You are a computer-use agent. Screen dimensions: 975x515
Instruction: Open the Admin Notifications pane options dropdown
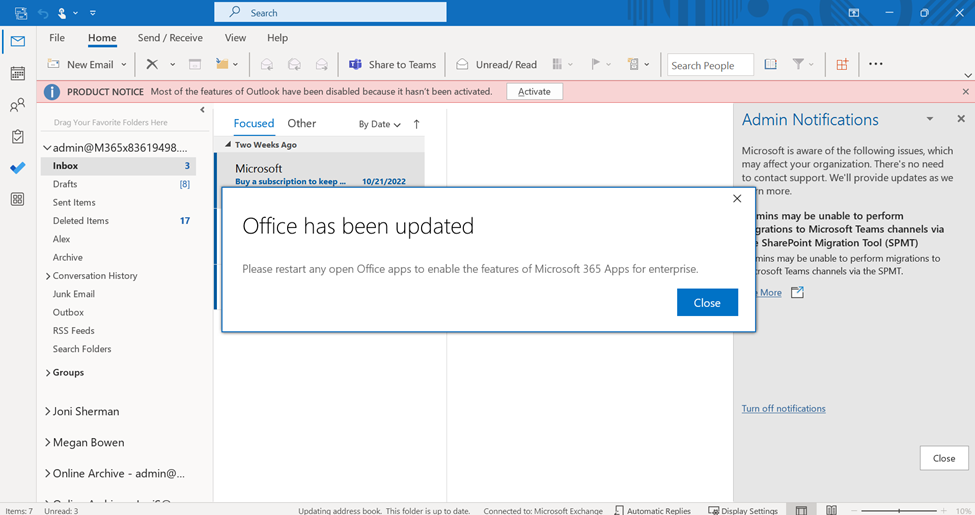pos(930,119)
